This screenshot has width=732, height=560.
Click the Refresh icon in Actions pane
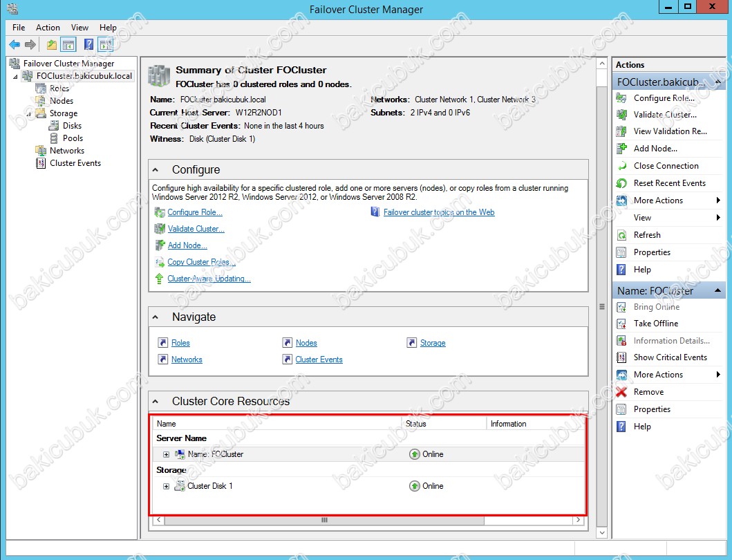[x=621, y=235]
